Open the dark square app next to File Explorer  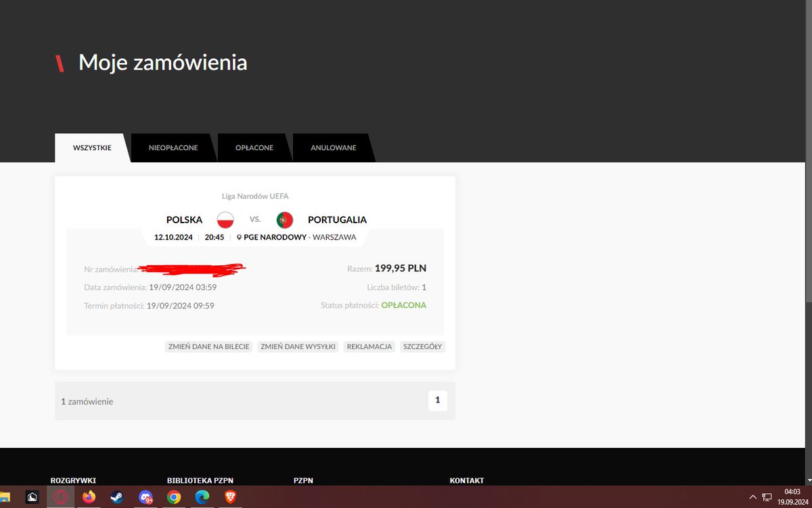click(x=32, y=497)
